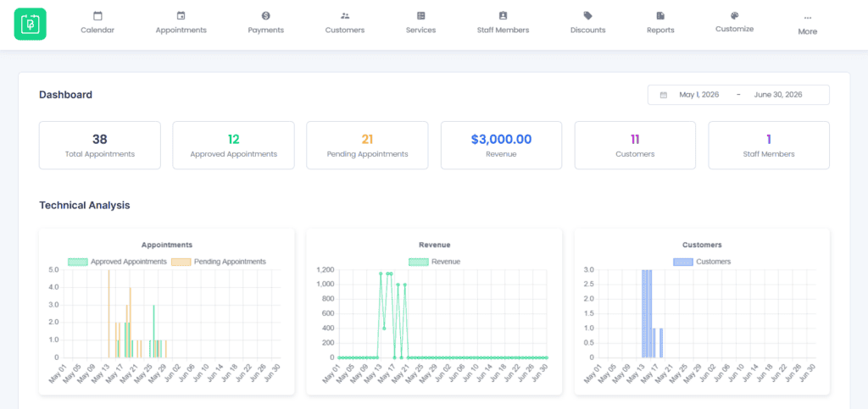Image resolution: width=868 pixels, height=409 pixels.
Task: Open the Calendar menu label
Action: point(97,30)
